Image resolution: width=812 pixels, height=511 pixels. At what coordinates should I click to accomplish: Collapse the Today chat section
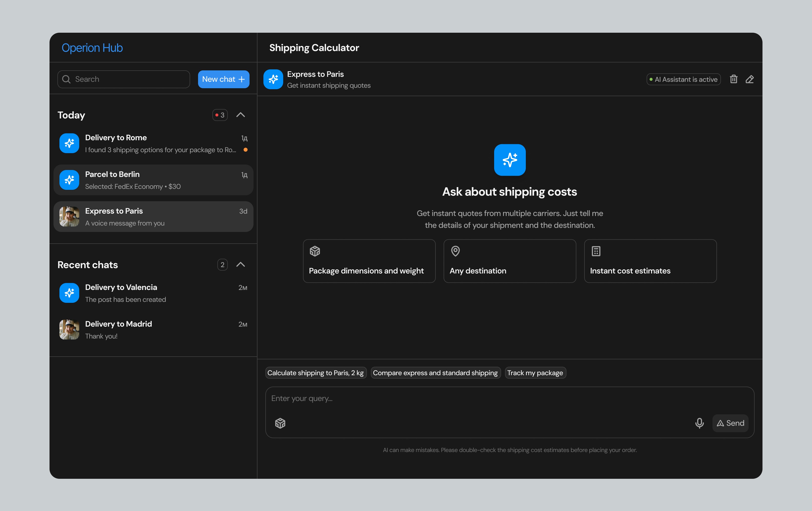[241, 115]
